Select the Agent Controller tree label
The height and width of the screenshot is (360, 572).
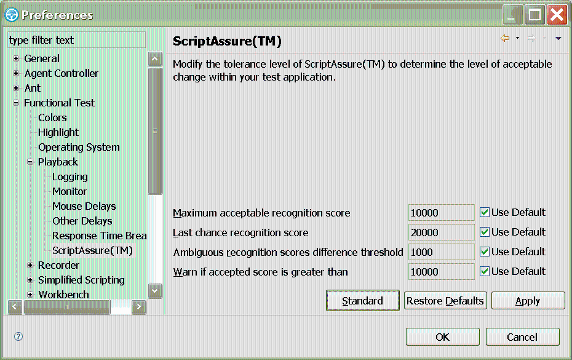61,73
